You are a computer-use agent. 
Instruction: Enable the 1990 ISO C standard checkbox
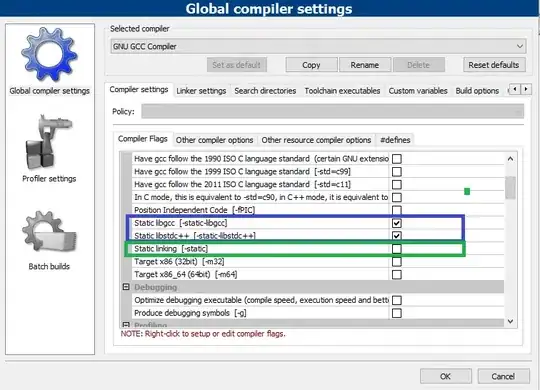(x=397, y=159)
